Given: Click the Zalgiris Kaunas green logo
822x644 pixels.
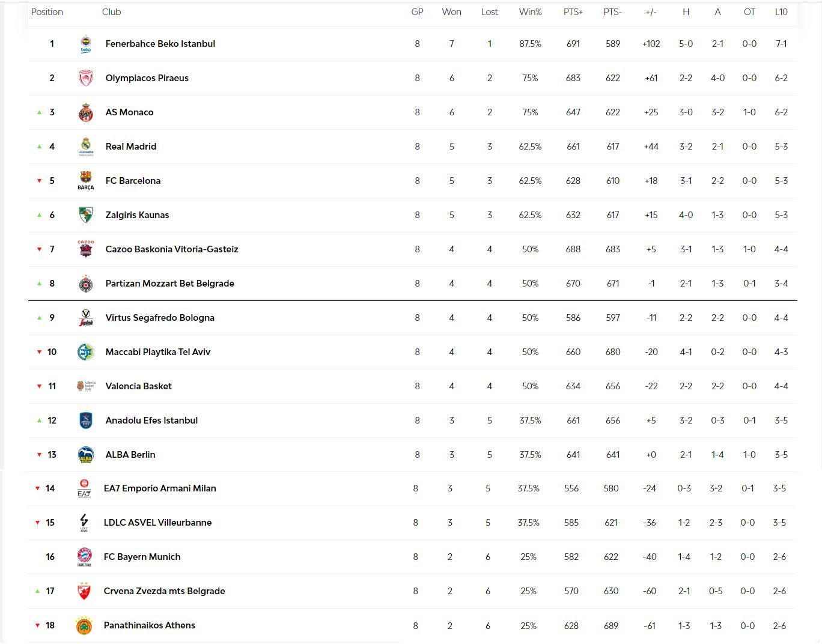Looking at the screenshot, I should click(85, 215).
